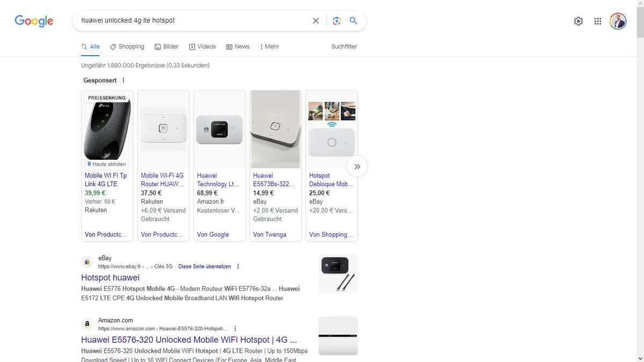This screenshot has height=362, width=644.
Task: Click the Amazon result thumbnail image
Action: 338,336
